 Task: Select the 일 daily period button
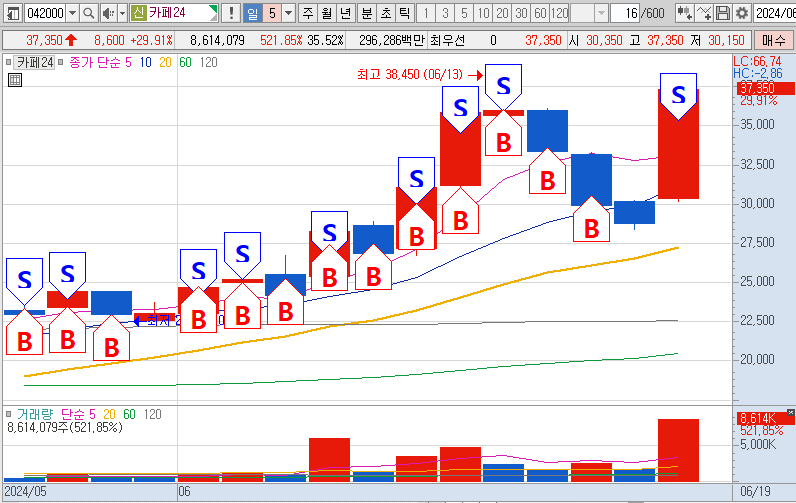click(252, 13)
